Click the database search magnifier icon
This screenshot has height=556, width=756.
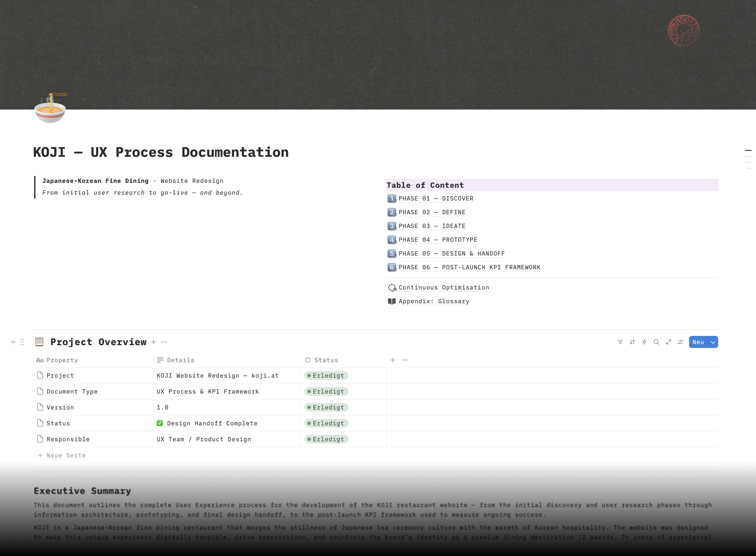pos(656,342)
